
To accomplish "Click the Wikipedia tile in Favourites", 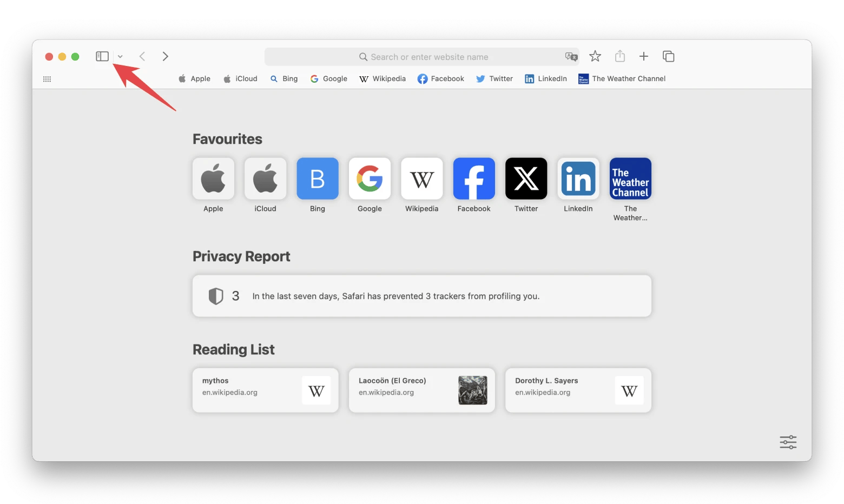I will click(422, 178).
